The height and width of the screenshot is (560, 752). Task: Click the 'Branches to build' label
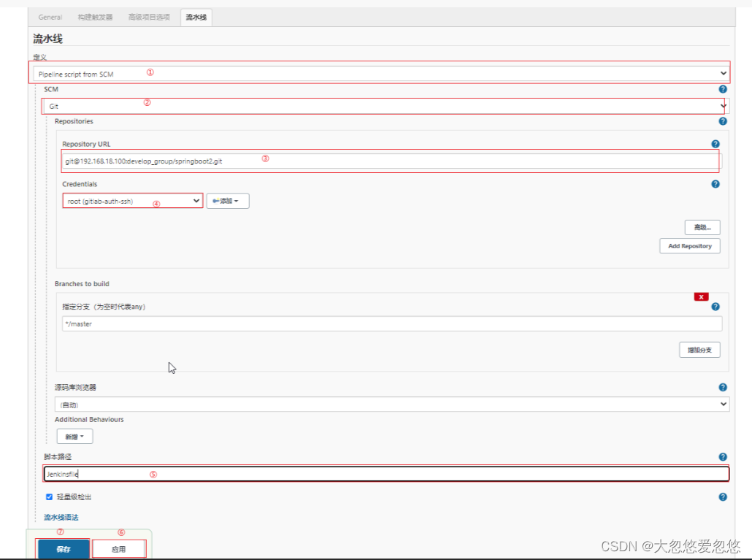click(82, 284)
